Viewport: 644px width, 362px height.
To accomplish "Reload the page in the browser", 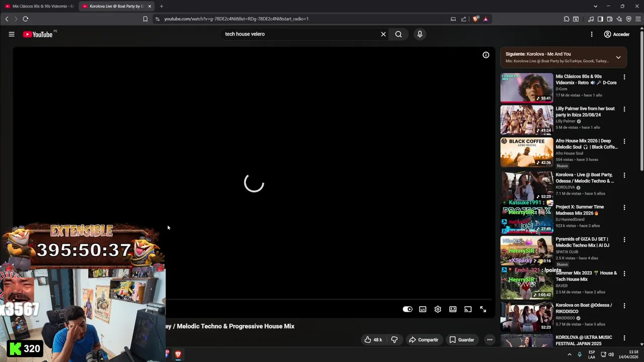I will point(25,19).
